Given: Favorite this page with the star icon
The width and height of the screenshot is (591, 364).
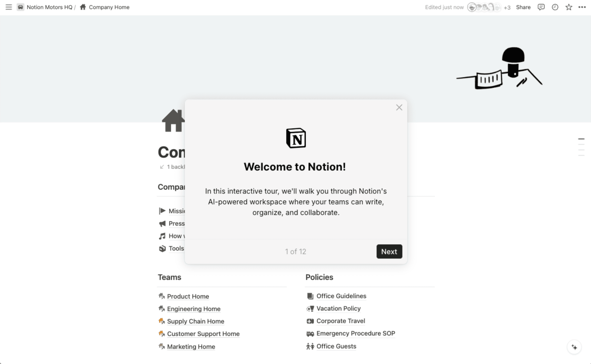Looking at the screenshot, I should point(569,7).
